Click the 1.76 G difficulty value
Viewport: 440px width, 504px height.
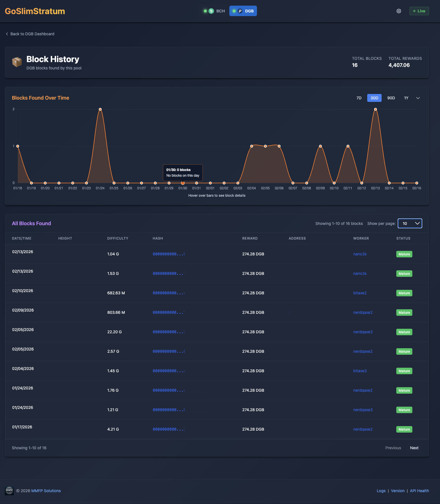[x=113, y=390]
